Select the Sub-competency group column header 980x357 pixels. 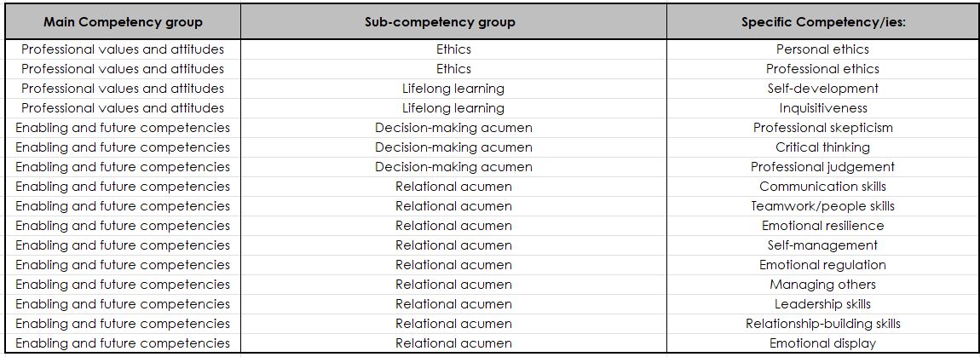453,22
